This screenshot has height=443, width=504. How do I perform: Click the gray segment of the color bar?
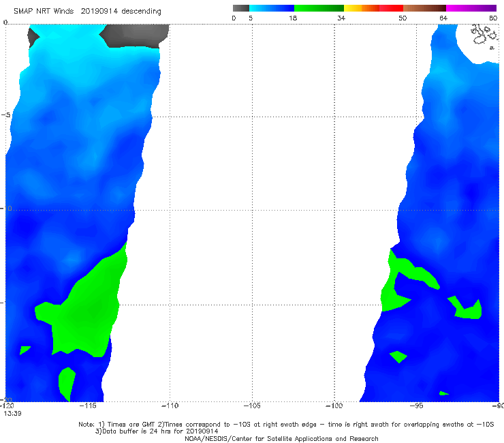coord(240,8)
